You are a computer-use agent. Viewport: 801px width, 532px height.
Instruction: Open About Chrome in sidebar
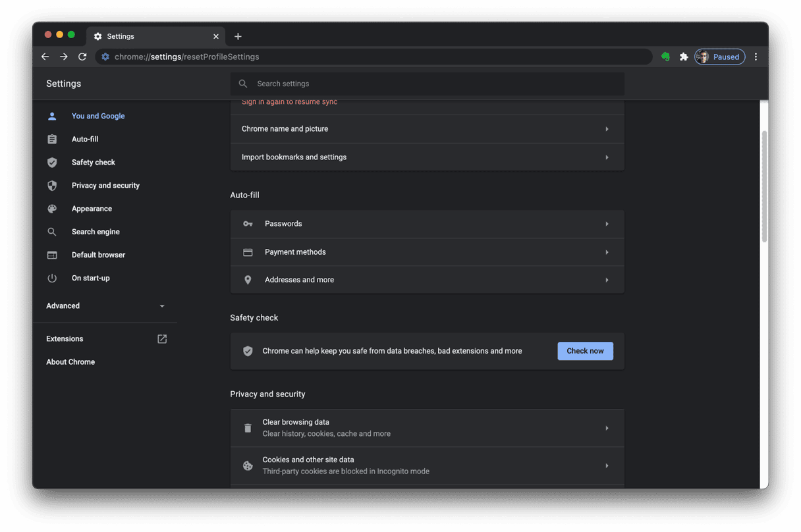coord(70,362)
